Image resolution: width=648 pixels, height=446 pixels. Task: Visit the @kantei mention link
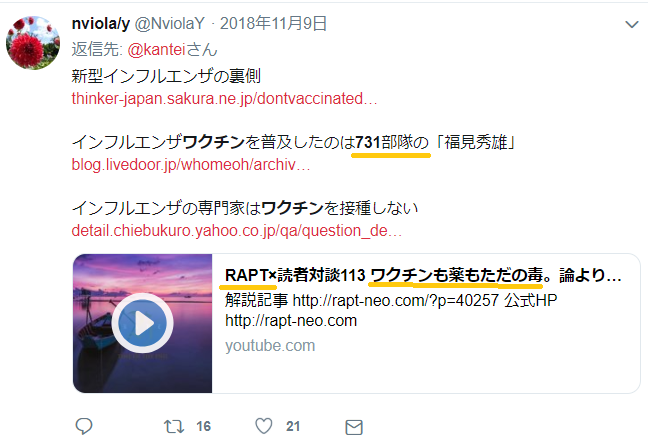coord(156,50)
